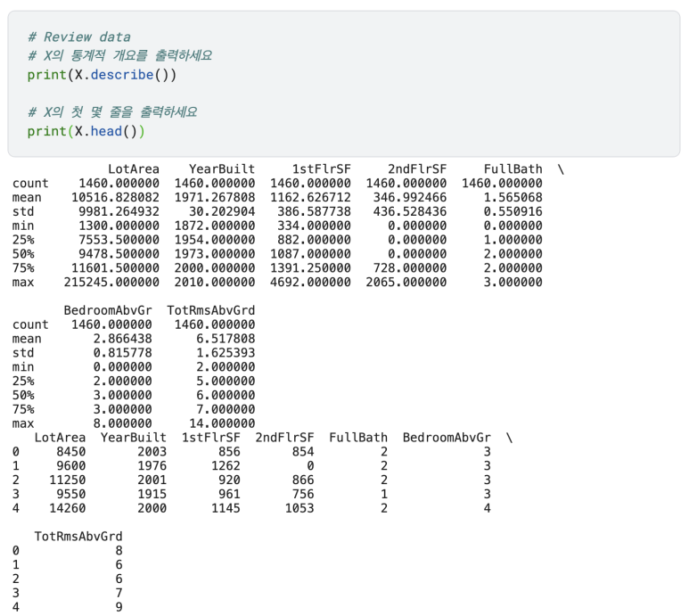Click the 1stFlrSF value 1145
The image size is (689, 616).
[x=226, y=508]
